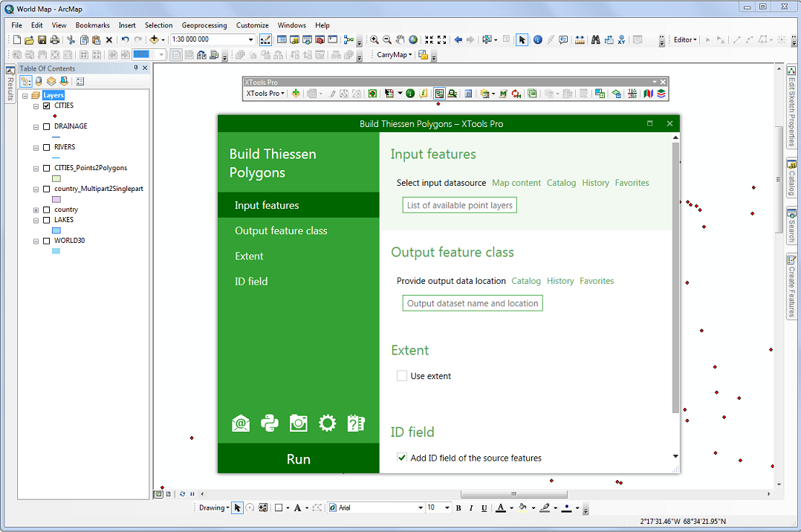The image size is (801, 532).
Task: Open the help book icon in dialog
Action: (x=356, y=423)
